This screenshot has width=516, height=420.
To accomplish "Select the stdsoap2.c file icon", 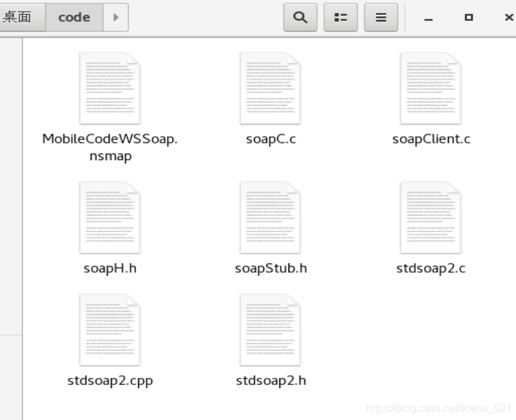I will [430, 218].
